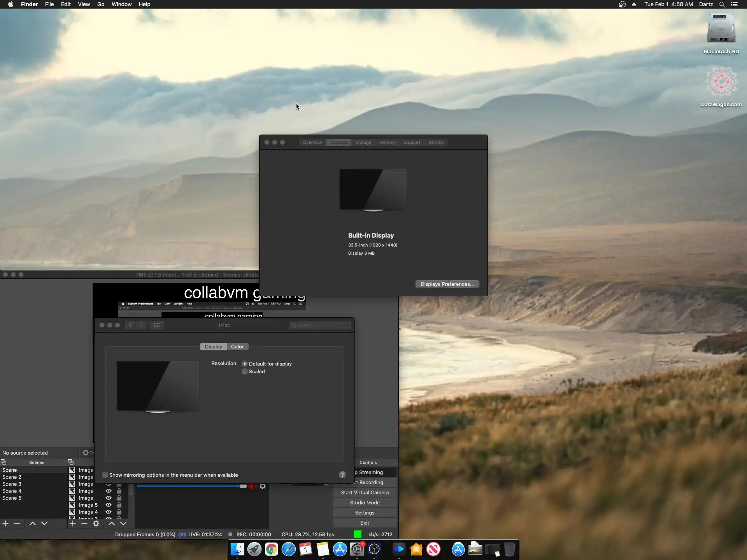Screen dimensions: 747x560
Task: Open Google Chrome from the Dock
Action: (272, 549)
